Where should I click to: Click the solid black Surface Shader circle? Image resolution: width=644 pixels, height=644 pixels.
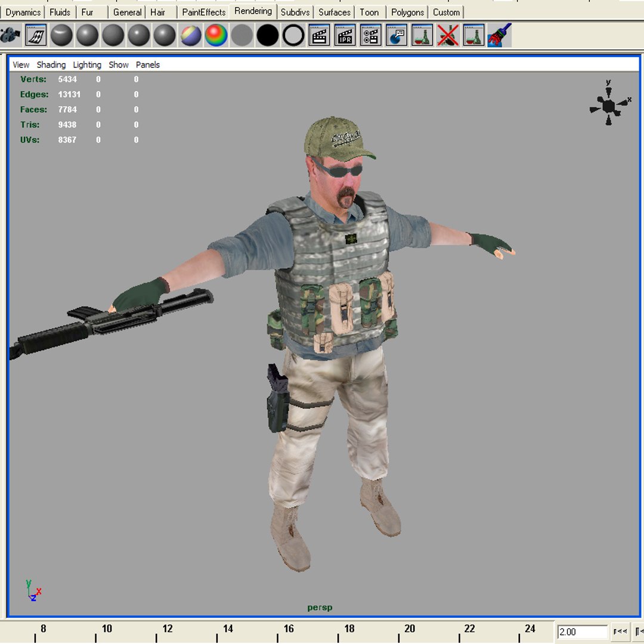pos(268,35)
